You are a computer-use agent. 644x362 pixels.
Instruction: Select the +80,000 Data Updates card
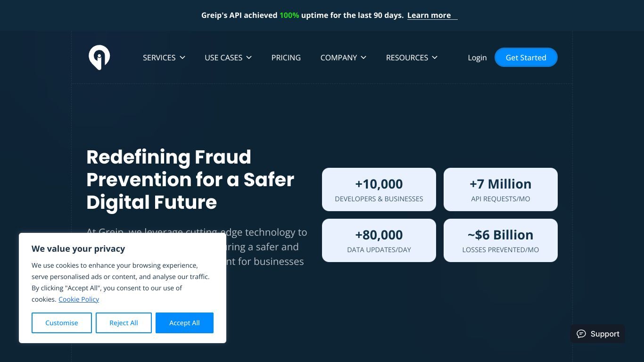tap(379, 240)
